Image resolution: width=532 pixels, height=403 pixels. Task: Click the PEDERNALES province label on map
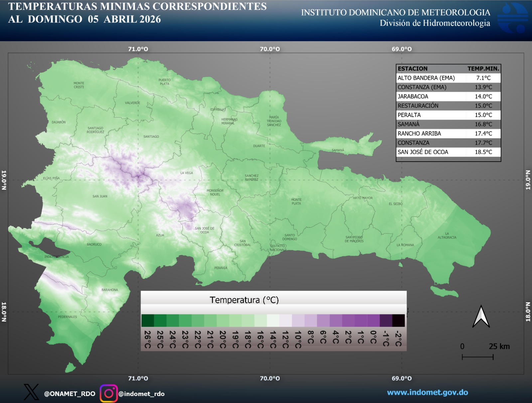click(x=67, y=317)
